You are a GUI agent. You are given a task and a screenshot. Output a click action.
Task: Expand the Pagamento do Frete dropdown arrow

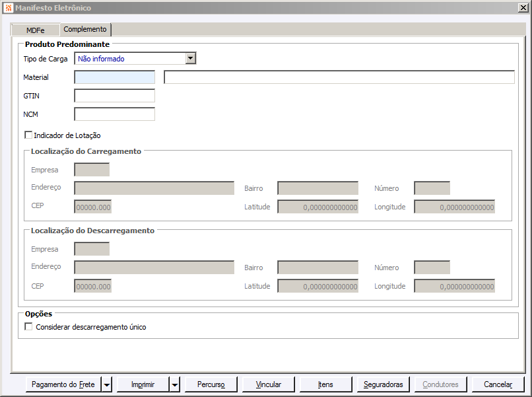coord(107,384)
